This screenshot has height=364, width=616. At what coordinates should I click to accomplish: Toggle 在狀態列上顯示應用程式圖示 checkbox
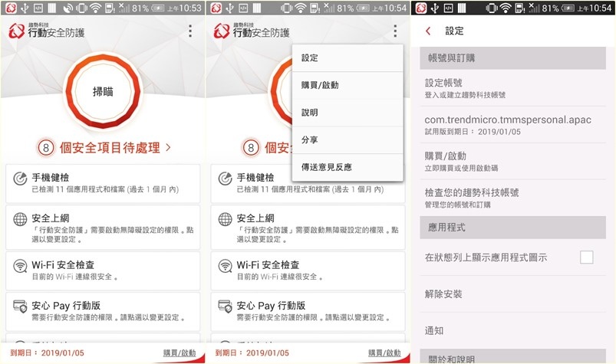pos(587,257)
